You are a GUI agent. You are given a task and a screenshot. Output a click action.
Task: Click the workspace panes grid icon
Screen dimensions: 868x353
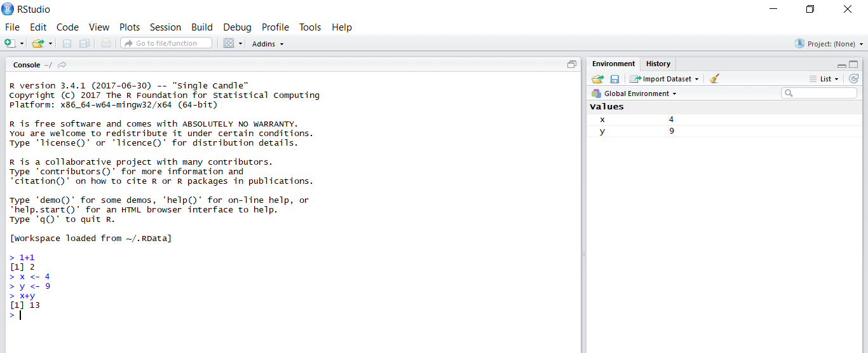pos(229,43)
